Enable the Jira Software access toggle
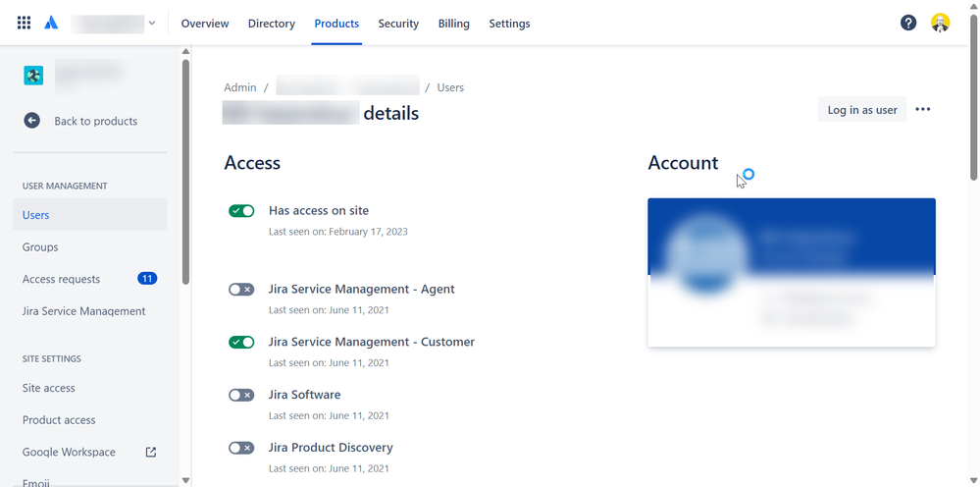Screen dimensions: 980x487 coord(241,395)
